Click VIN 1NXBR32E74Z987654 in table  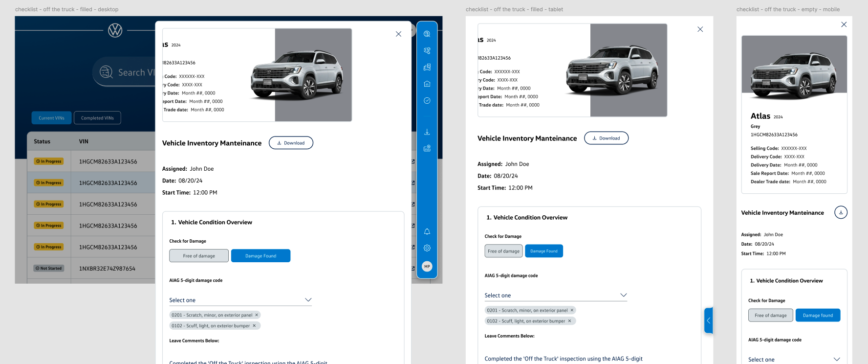[x=107, y=269]
